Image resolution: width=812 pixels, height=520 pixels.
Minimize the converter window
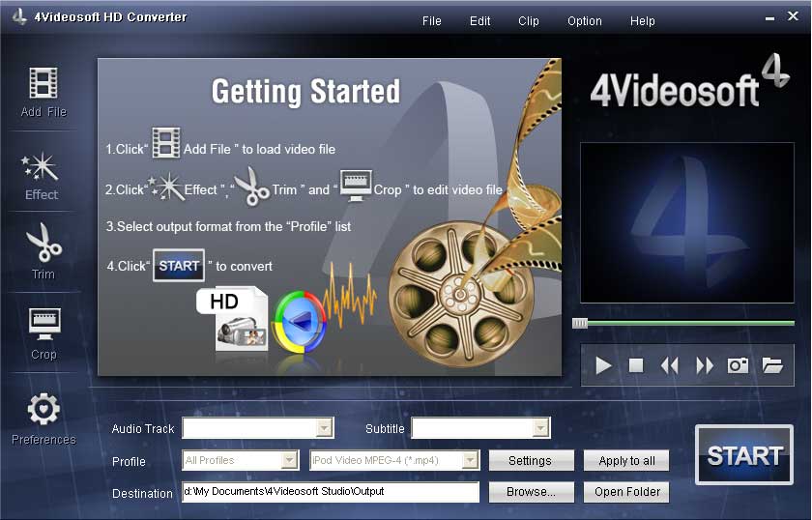tap(769, 18)
